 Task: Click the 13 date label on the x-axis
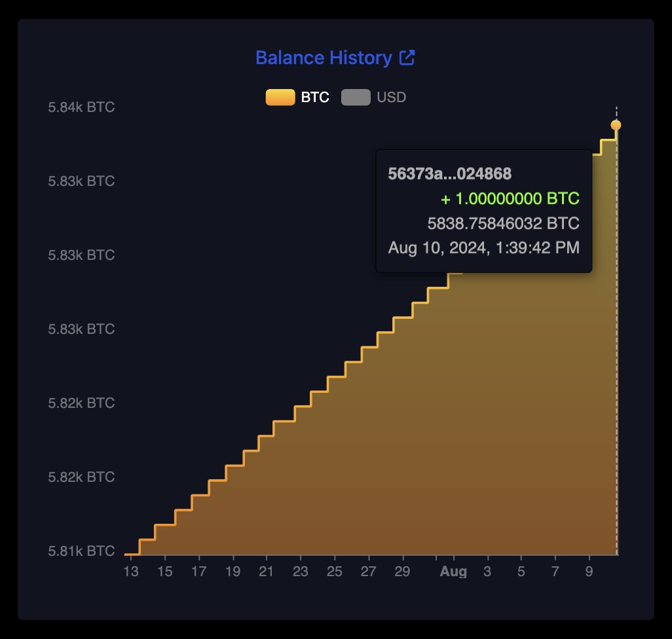click(130, 572)
